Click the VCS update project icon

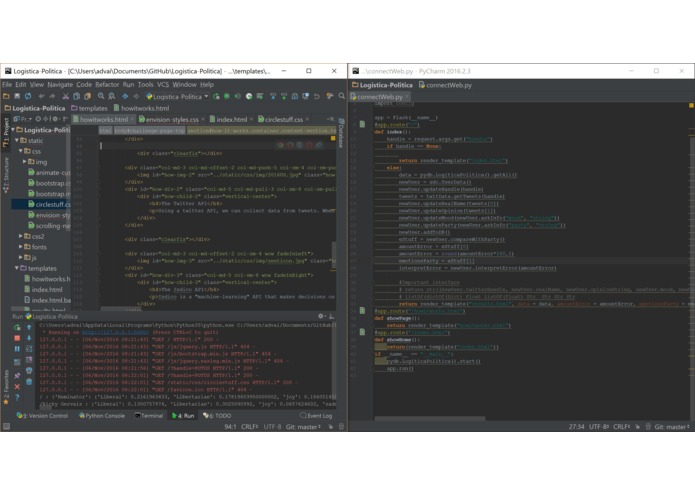tap(273, 96)
